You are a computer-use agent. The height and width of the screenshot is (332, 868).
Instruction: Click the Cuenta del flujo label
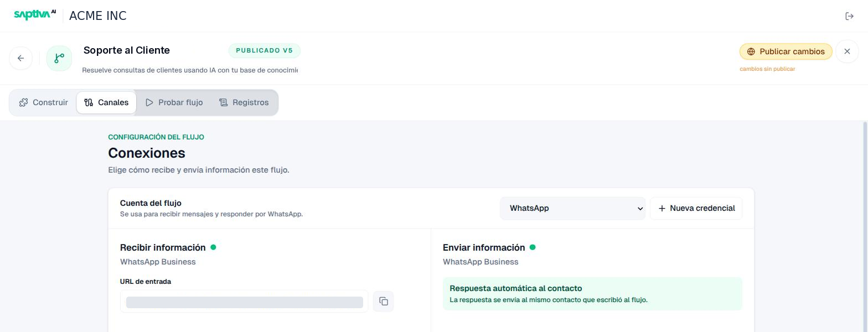[151, 203]
